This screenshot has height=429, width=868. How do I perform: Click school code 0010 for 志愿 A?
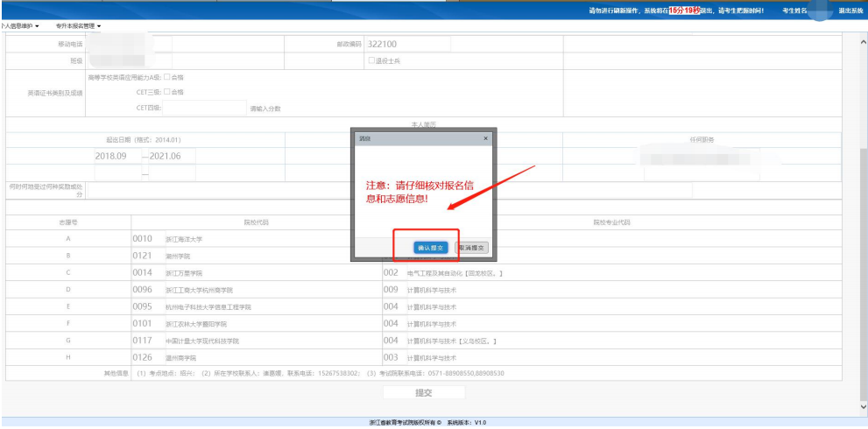click(143, 239)
